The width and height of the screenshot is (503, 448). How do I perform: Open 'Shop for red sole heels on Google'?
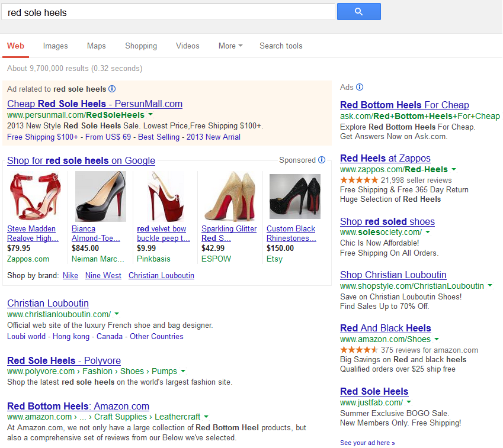coord(81,160)
